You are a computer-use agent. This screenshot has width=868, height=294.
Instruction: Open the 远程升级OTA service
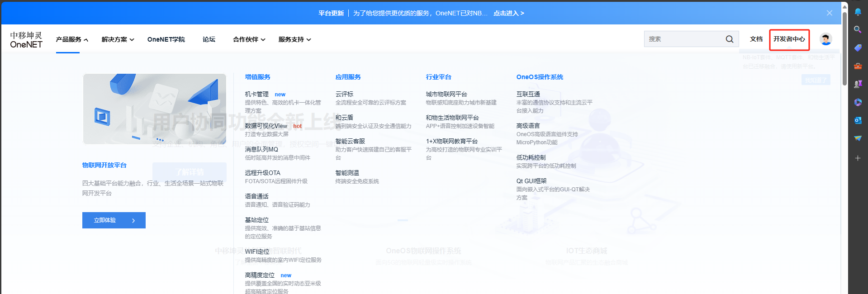click(262, 173)
